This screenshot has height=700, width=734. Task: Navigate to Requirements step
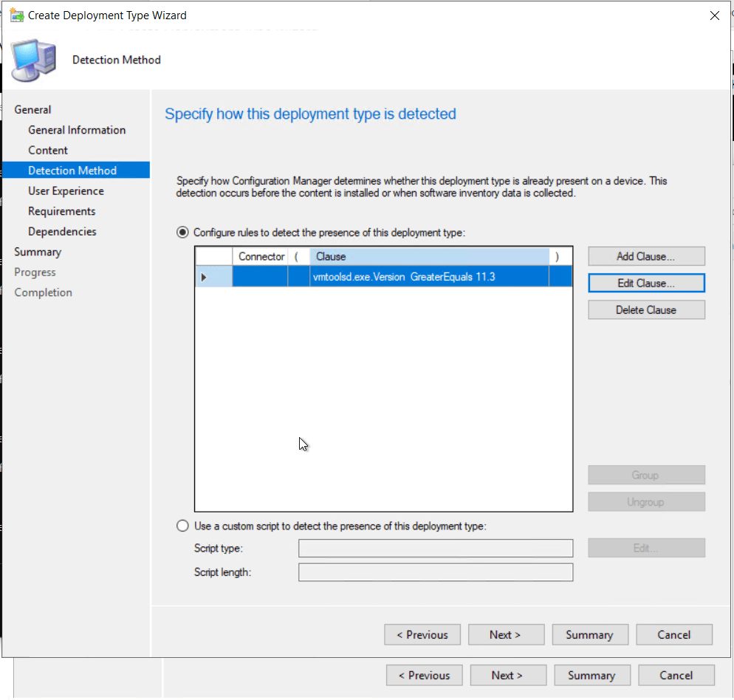pyautogui.click(x=62, y=211)
